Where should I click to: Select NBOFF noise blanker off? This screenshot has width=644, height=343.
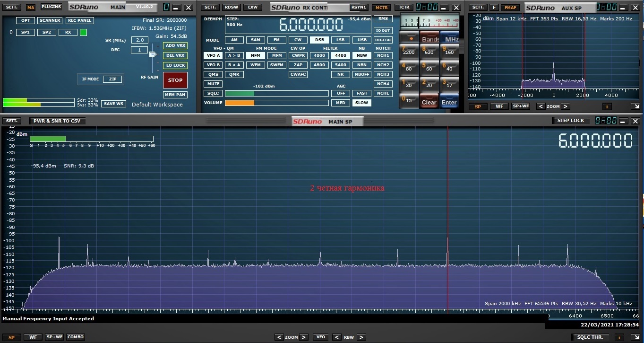point(362,74)
